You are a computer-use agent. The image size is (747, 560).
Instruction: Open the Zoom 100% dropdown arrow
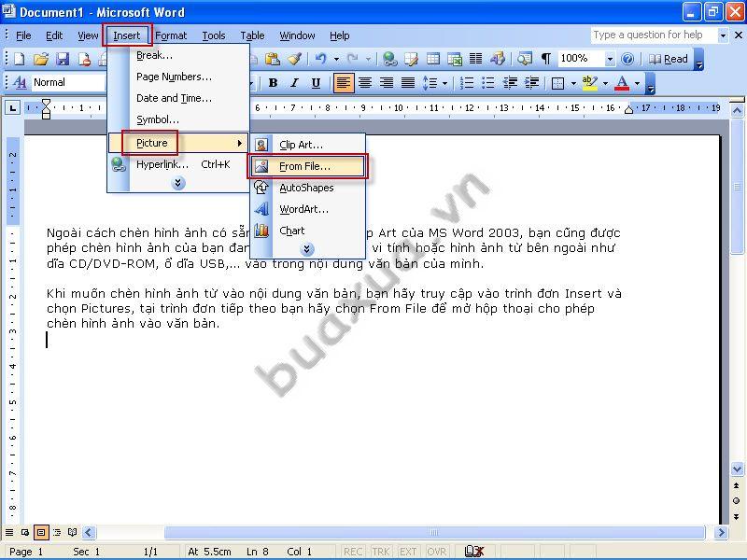[x=610, y=60]
